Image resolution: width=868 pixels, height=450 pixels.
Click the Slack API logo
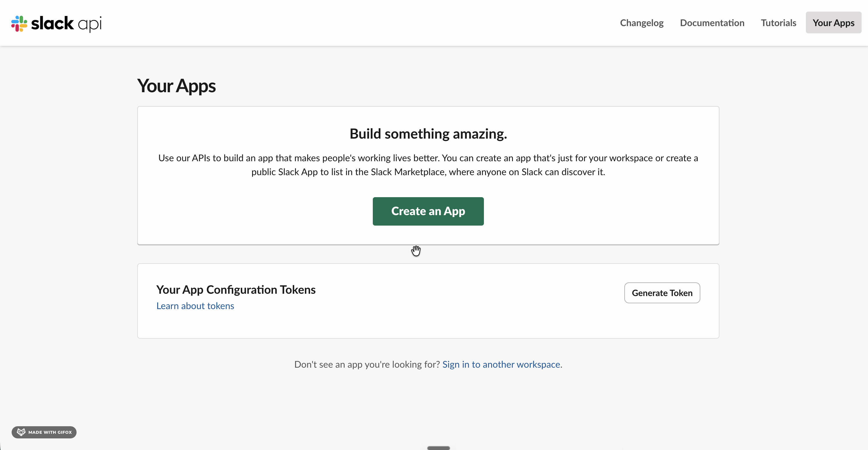(56, 23)
